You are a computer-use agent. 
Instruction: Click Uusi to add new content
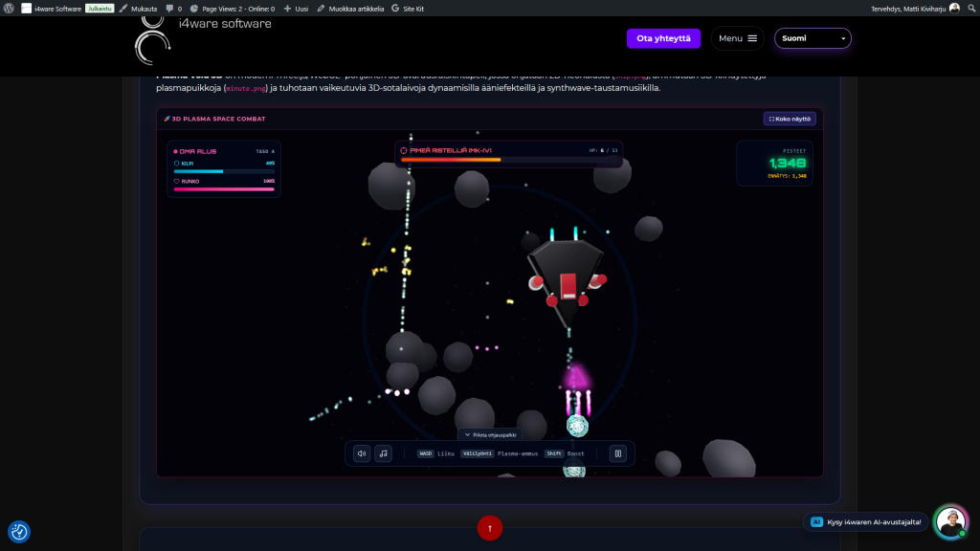[296, 9]
